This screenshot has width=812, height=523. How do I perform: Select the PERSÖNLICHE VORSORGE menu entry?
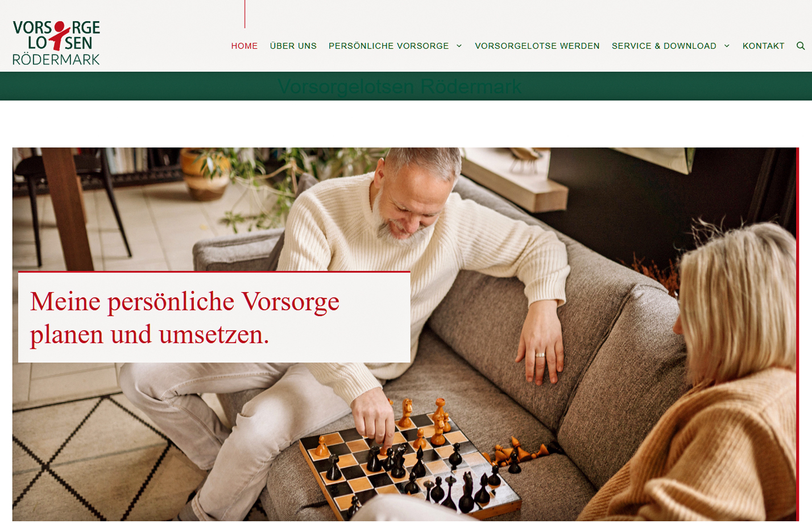click(388, 46)
